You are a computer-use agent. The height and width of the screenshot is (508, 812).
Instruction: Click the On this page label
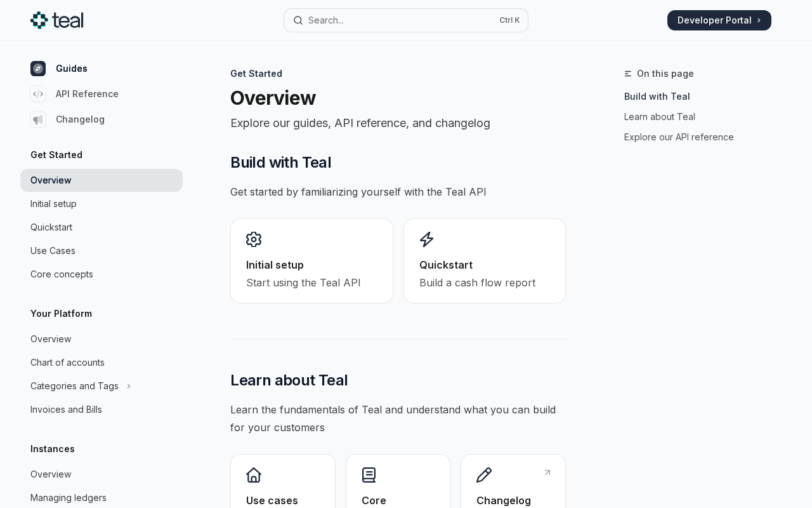tap(665, 74)
